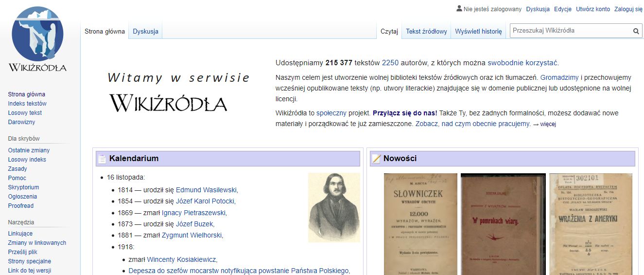This screenshot has width=644, height=275.
Task: Open Indeks tekstów in the sidebar
Action: point(27,104)
